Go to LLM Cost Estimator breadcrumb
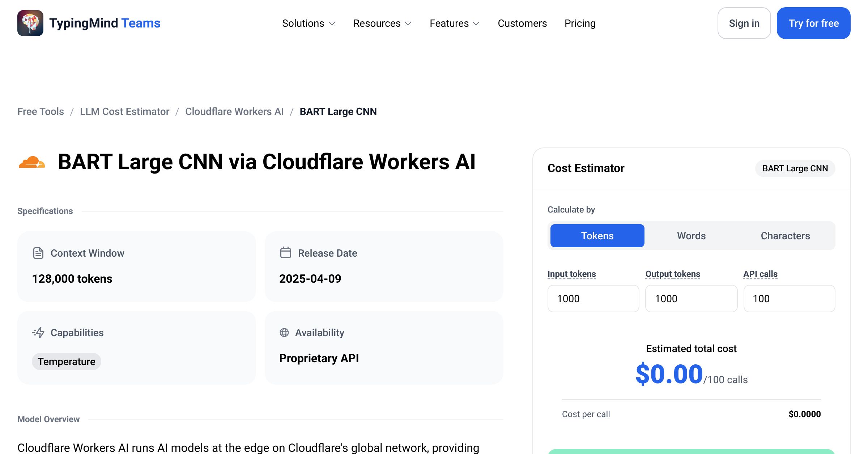Viewport: 868px width, 454px height. coord(124,111)
